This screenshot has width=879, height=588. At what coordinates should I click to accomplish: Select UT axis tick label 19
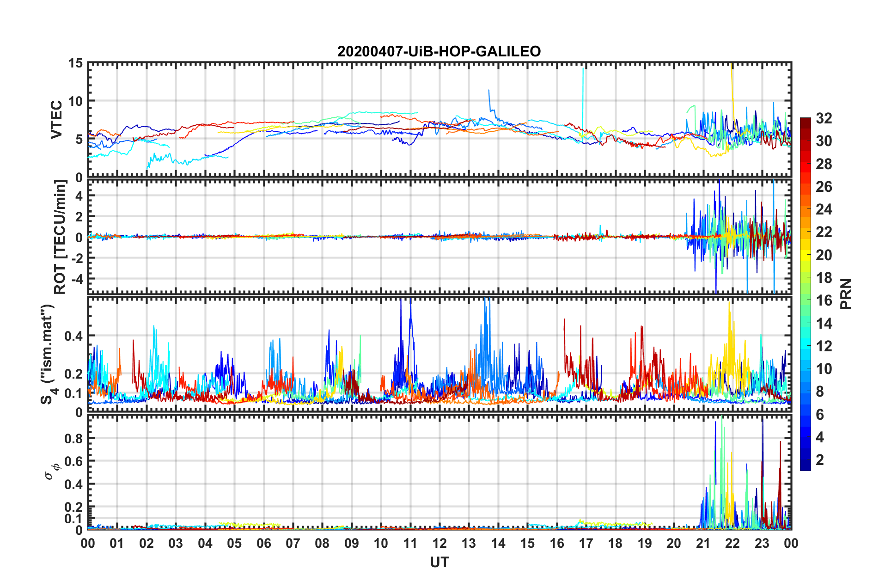[645, 543]
